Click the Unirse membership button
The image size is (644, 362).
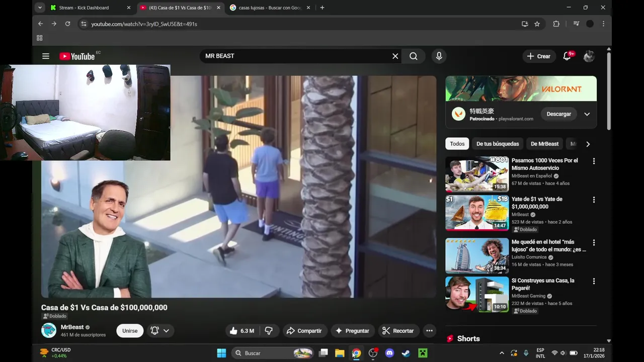point(130,331)
